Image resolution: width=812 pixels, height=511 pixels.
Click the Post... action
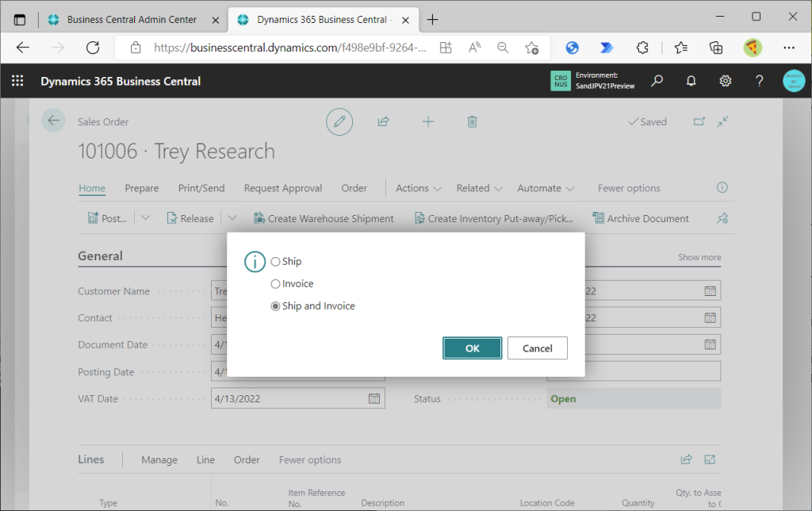pos(107,218)
